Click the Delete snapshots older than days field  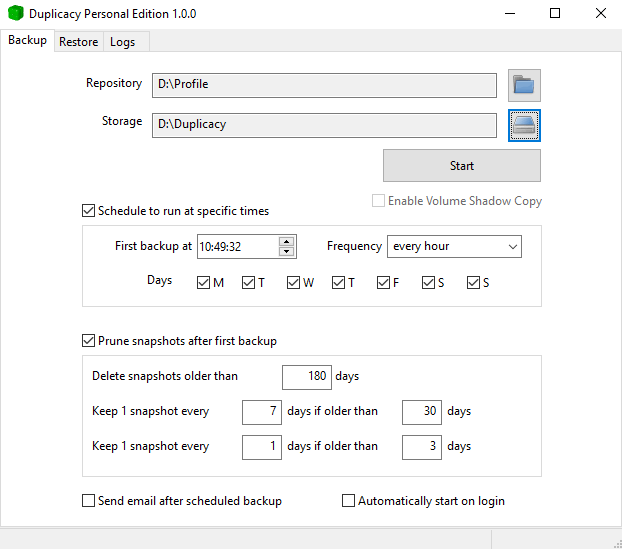[306, 377]
